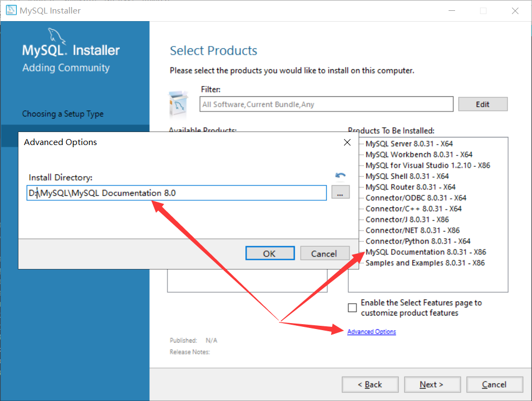Click the MySQL dolphin logo in sidebar
Screen dimensions: 532x401
(56, 36)
